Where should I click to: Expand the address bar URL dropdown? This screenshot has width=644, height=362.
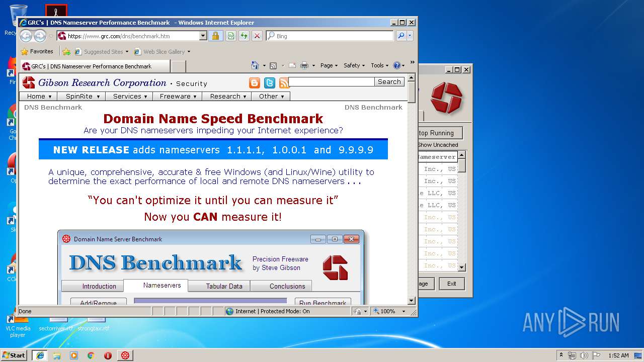point(203,36)
